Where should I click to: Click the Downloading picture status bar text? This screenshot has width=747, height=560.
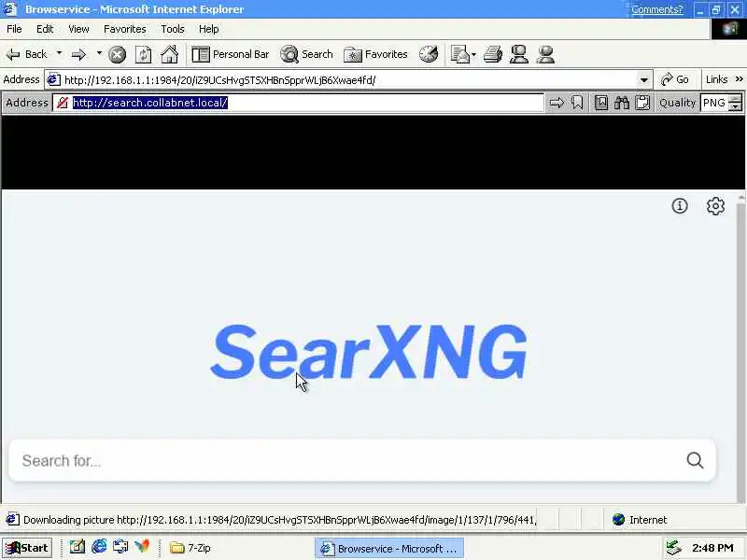(279, 520)
